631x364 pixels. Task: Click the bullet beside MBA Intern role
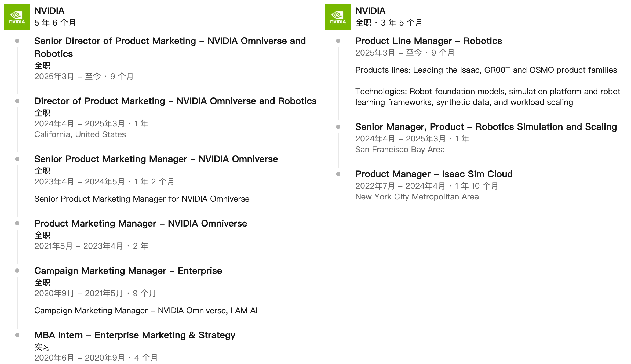click(x=17, y=335)
